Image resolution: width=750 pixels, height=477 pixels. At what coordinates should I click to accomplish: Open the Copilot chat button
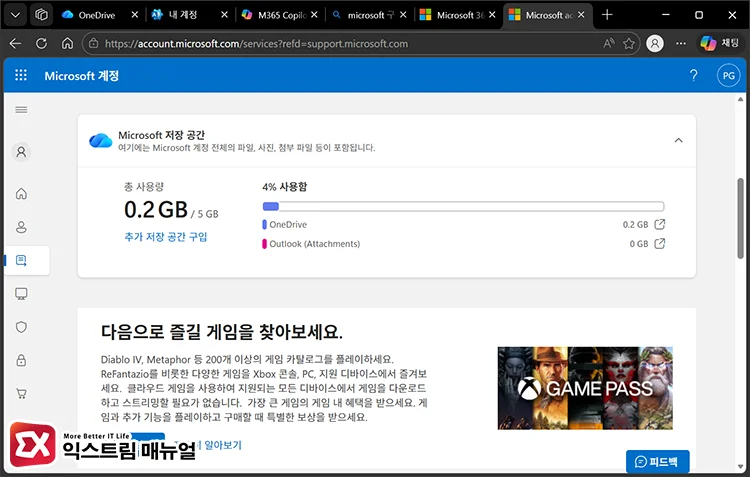click(x=720, y=44)
